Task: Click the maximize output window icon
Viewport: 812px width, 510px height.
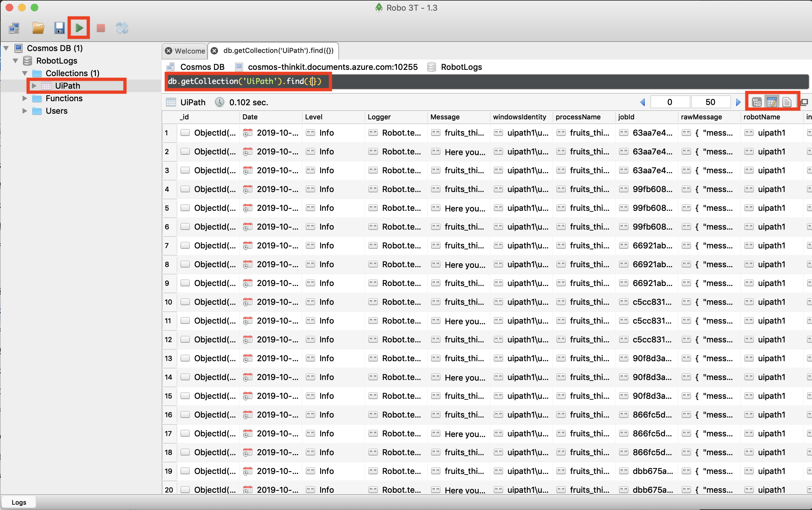Action: pyautogui.click(x=804, y=102)
